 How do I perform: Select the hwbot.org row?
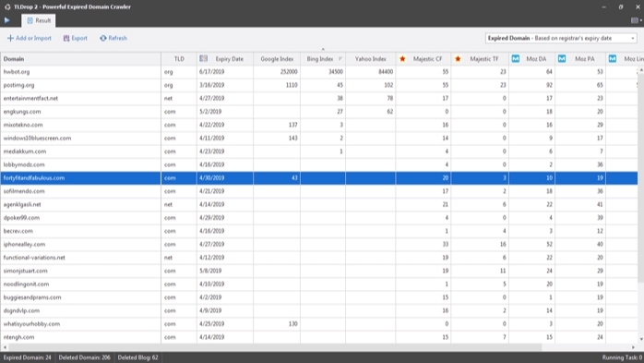pos(318,71)
